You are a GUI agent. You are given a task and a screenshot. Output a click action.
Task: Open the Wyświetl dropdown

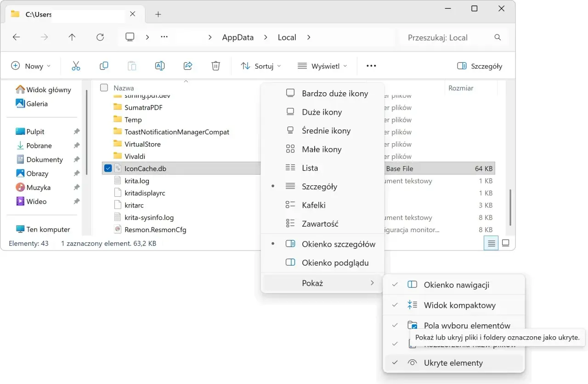click(322, 66)
